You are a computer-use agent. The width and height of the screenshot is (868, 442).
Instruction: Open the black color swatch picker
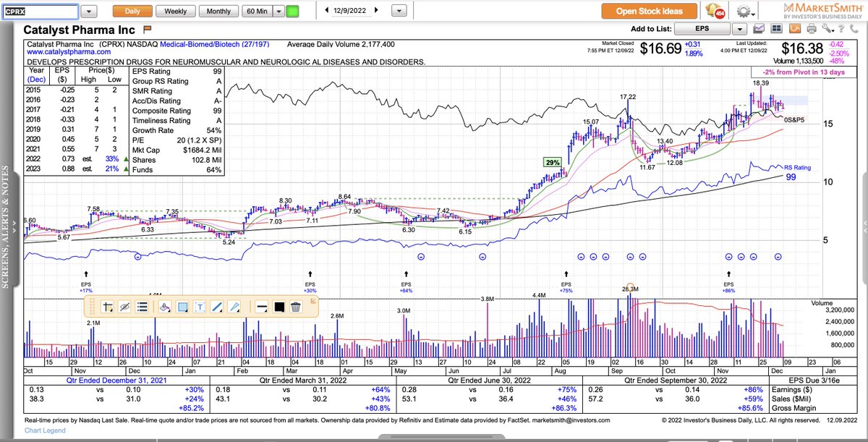coord(278,307)
